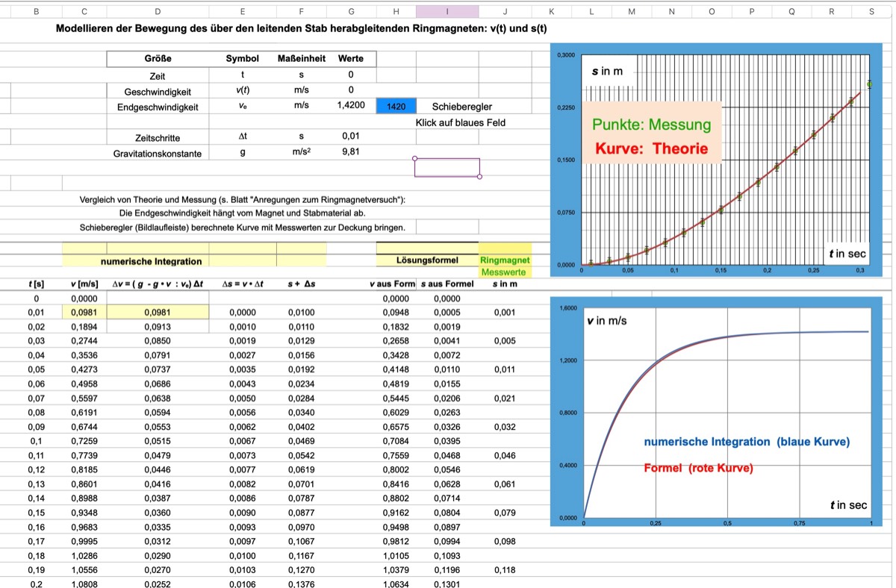Select the green 'Ringmagnet' header cell
This screenshot has height=588, width=896.
505,260
